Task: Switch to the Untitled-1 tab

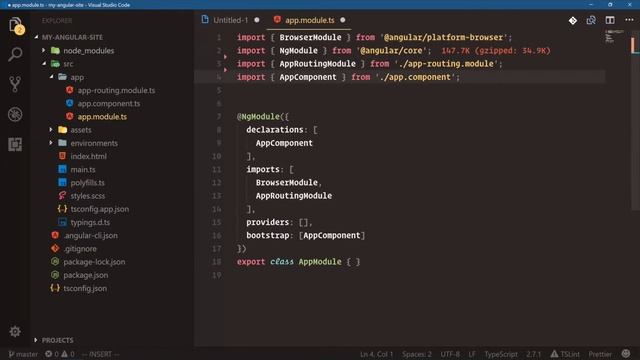Action: tap(231, 20)
